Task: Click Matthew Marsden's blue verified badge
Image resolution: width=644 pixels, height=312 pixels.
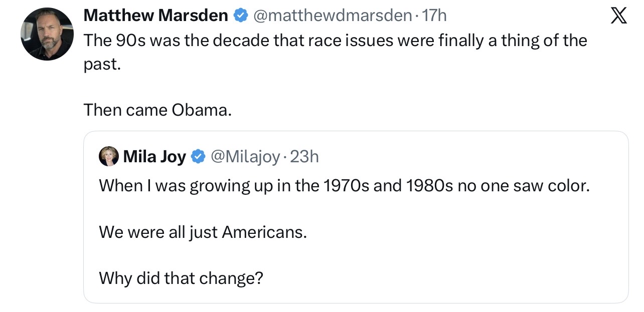Action: pos(240,16)
